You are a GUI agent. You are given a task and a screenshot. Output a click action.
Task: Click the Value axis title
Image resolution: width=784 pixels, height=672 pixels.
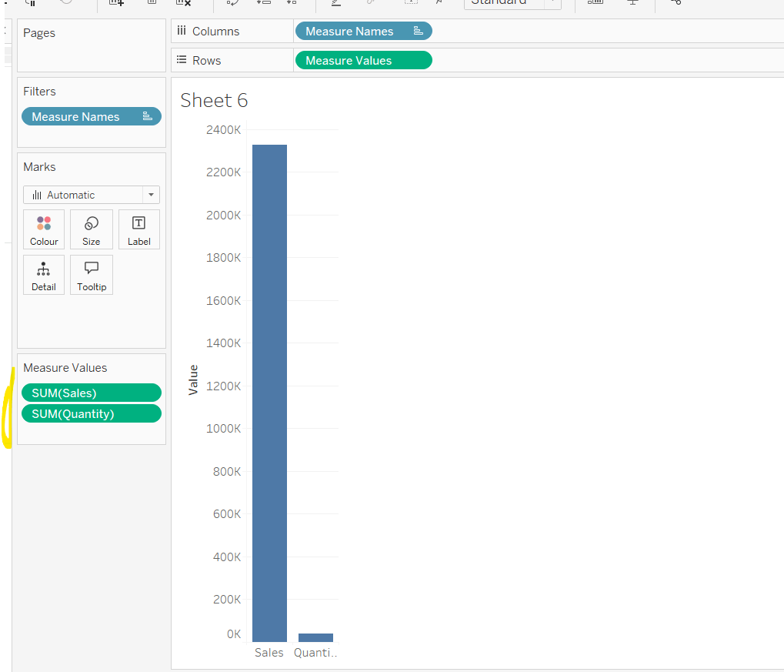click(193, 379)
